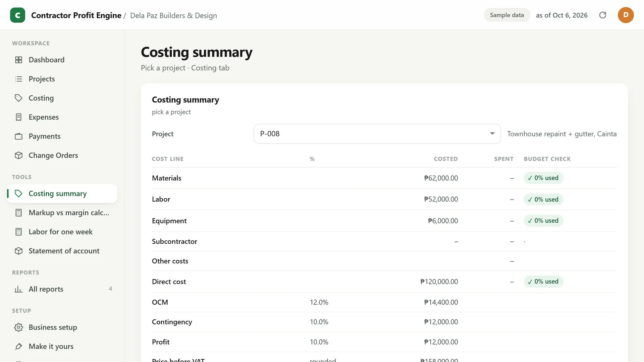
Task: Open the Project P-008 dropdown
Action: click(x=377, y=134)
